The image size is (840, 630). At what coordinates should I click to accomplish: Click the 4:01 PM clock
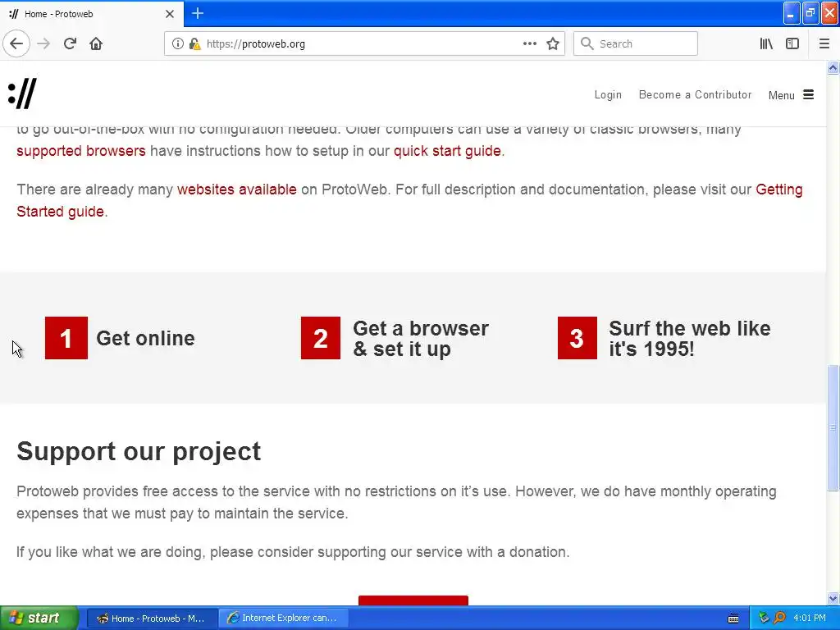[x=810, y=618]
